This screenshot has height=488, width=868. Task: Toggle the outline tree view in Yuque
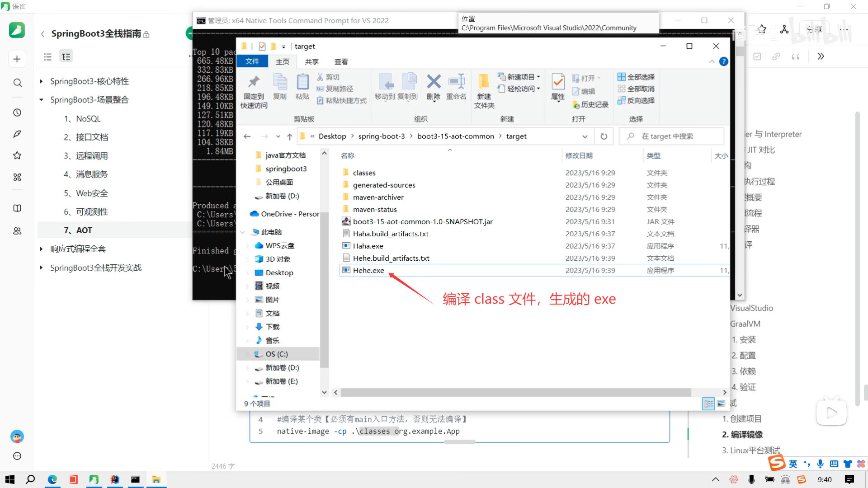66,56
